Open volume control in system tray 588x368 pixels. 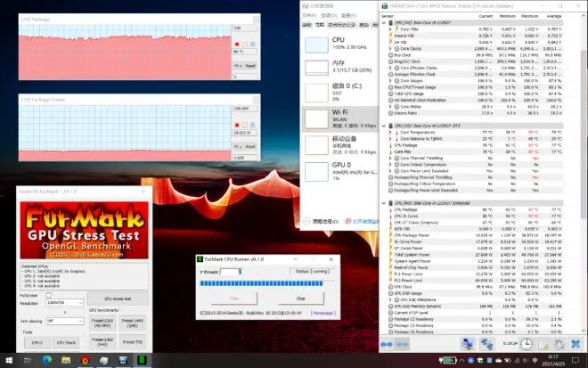(x=526, y=361)
